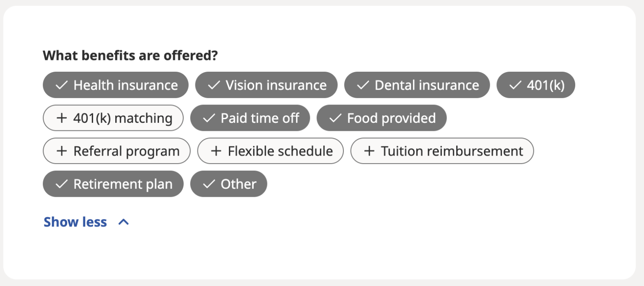Image resolution: width=644 pixels, height=286 pixels.
Task: Remove Food provided from selected benefits
Action: (x=382, y=118)
